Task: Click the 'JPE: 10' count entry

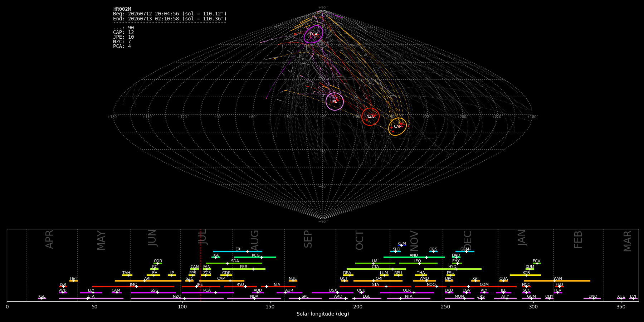Action: [123, 37]
